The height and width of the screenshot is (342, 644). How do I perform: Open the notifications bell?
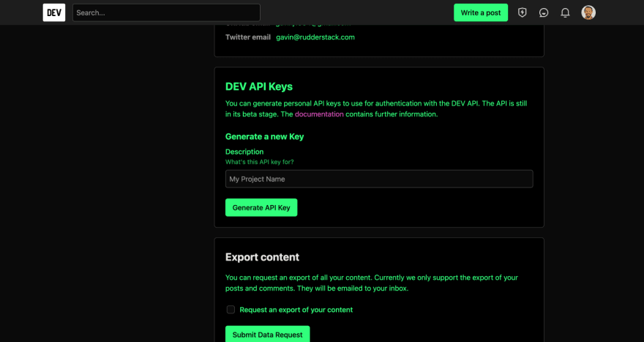(565, 12)
